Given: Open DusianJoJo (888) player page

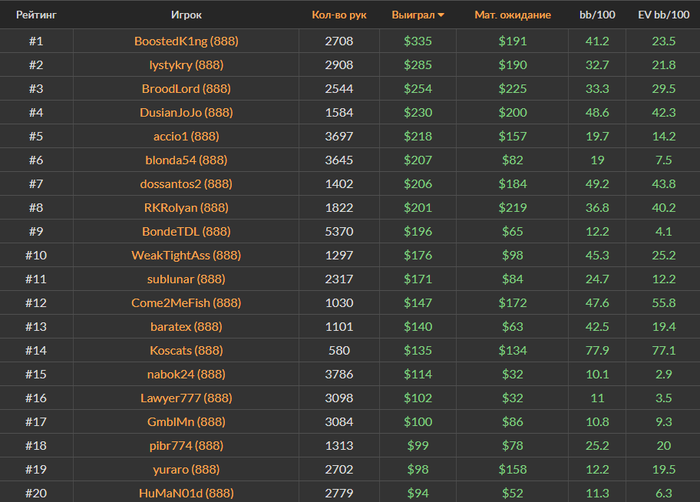Looking at the screenshot, I should [x=186, y=112].
